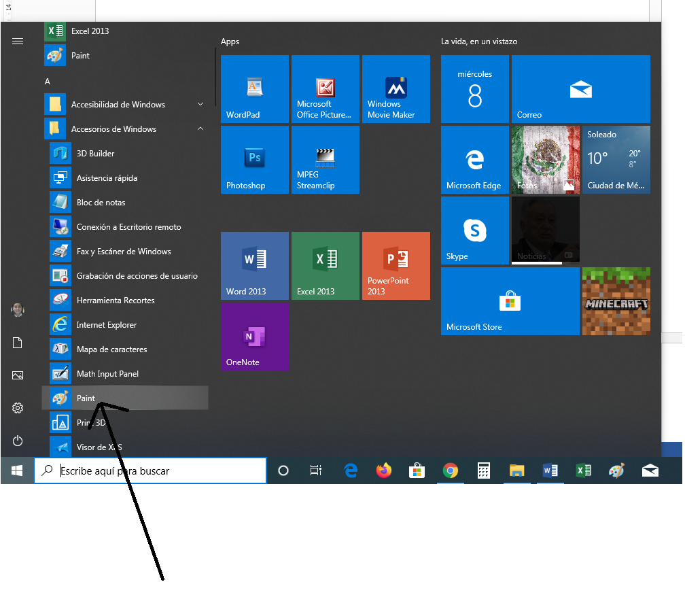The height and width of the screenshot is (616, 685).
Task: Launch Edge from the taskbar
Action: (351, 471)
